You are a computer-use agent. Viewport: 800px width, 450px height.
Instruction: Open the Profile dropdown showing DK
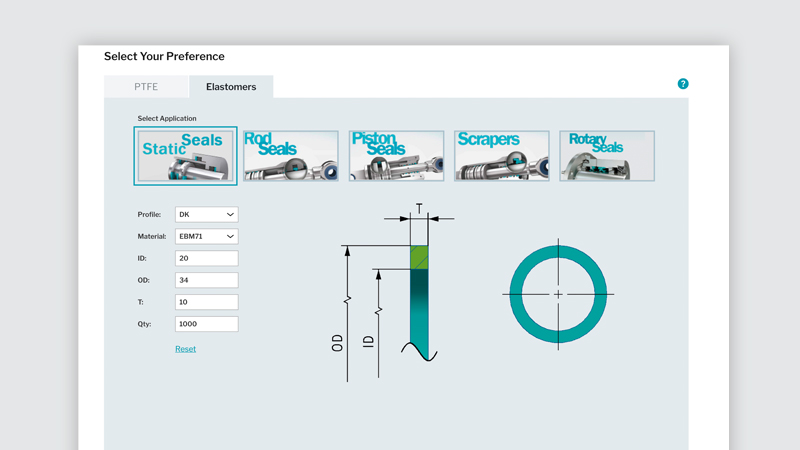[x=206, y=215]
